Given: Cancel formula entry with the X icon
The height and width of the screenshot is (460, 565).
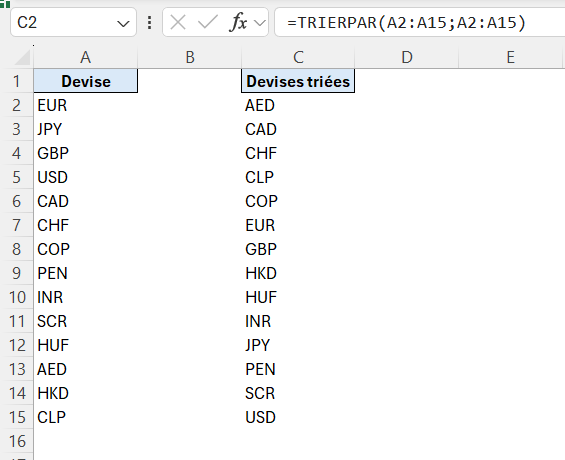Looking at the screenshot, I should pos(178,23).
